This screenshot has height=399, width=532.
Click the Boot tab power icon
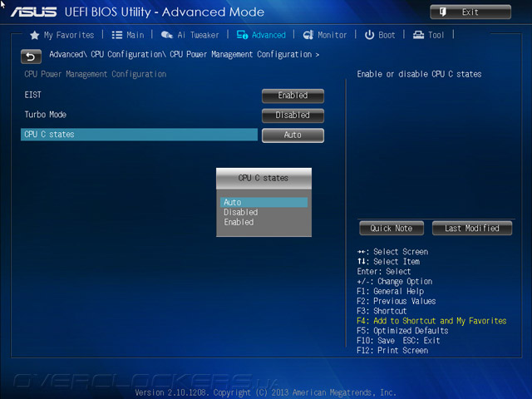pos(369,35)
